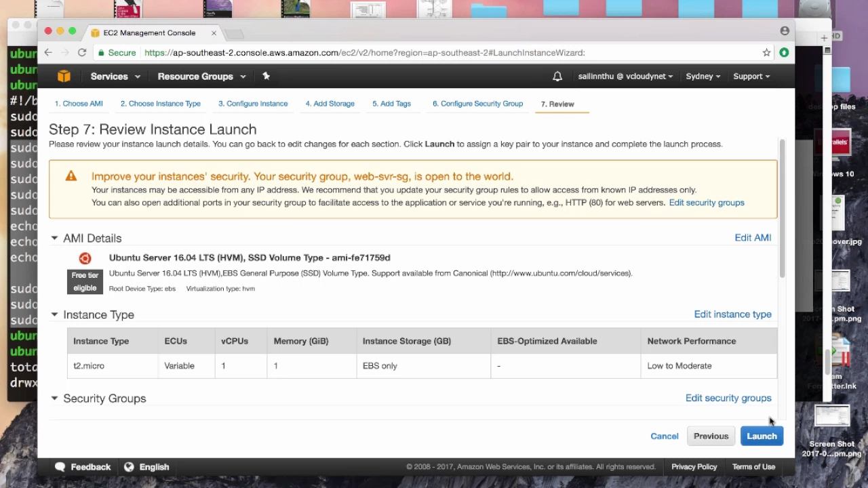Open the notifications bell icon

(557, 77)
